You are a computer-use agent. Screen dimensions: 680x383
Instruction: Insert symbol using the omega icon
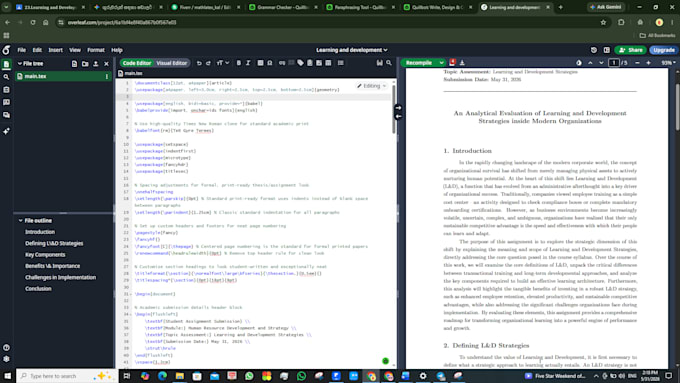tap(270, 63)
